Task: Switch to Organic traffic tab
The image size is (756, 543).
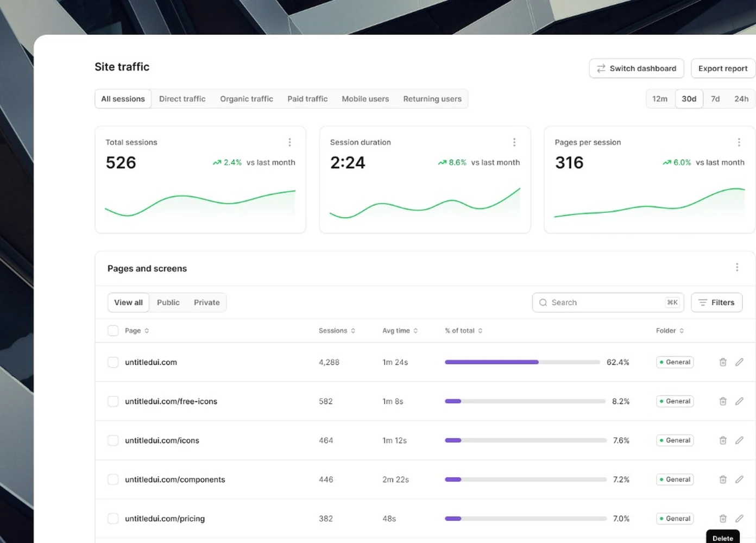Action: [x=247, y=99]
